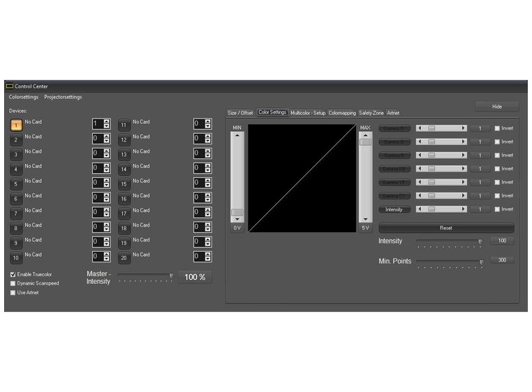Screen dimensions: 532x392
Task: Click the Reset button
Action: (x=446, y=228)
